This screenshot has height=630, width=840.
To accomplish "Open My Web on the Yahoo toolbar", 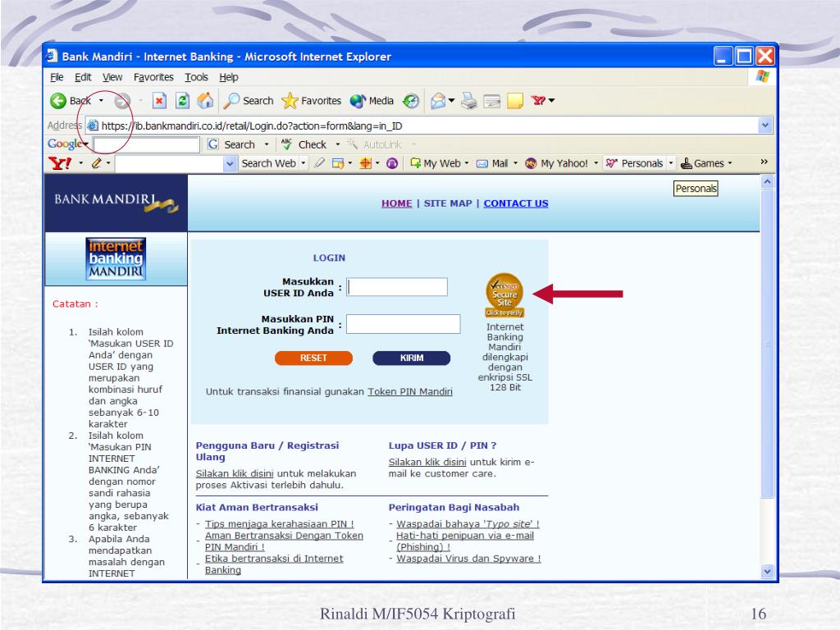I will click(435, 163).
